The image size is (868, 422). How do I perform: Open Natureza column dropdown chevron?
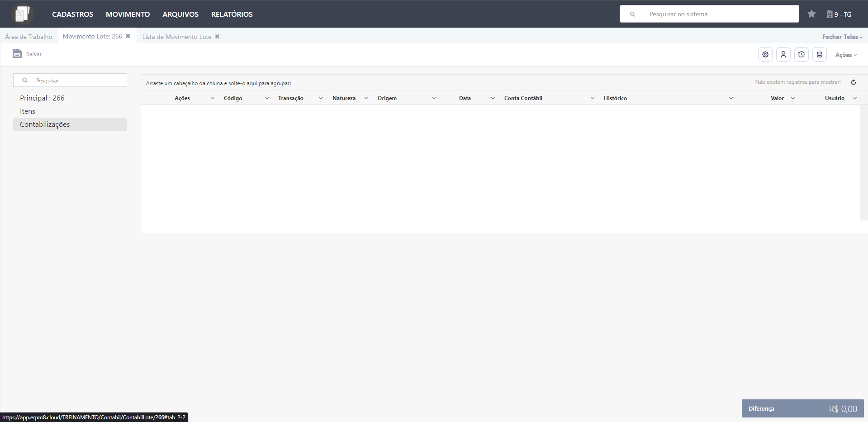pos(366,98)
